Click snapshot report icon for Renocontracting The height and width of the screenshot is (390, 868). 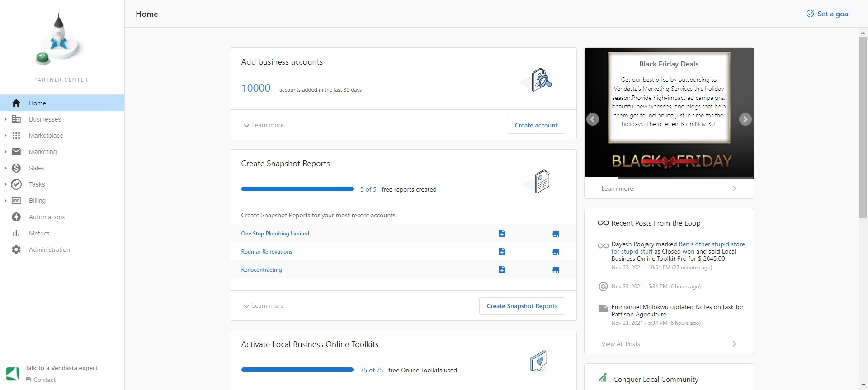pyautogui.click(x=502, y=269)
